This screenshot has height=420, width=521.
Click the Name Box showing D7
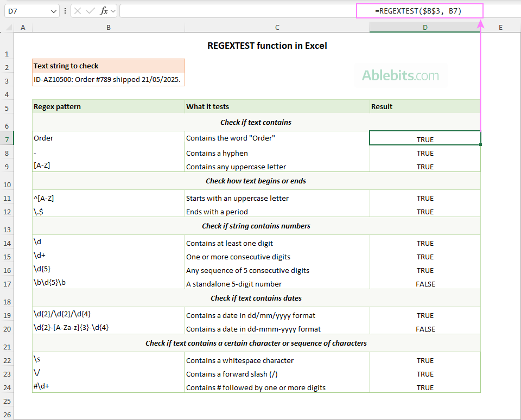[x=32, y=11]
